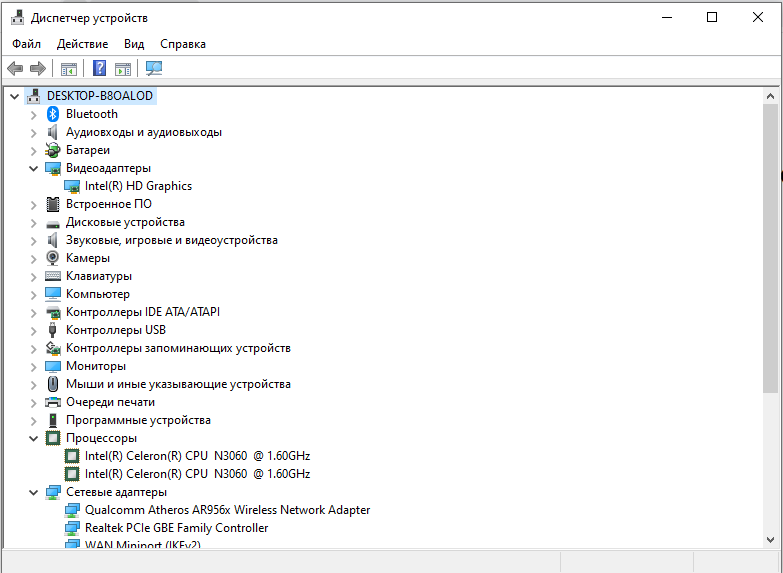Expand the Очереди печати arrow
Screen dimensions: 783x573
[x=33, y=402]
